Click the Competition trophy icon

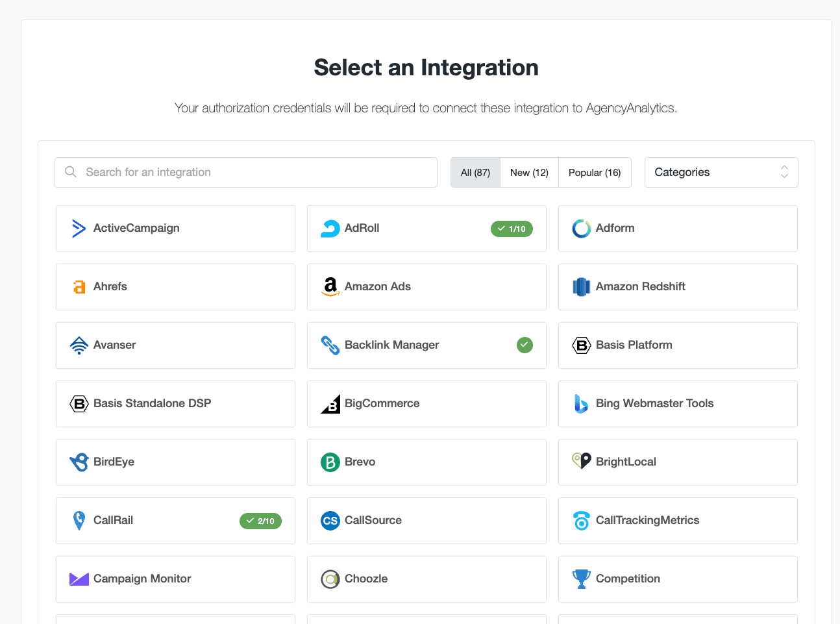pos(581,579)
